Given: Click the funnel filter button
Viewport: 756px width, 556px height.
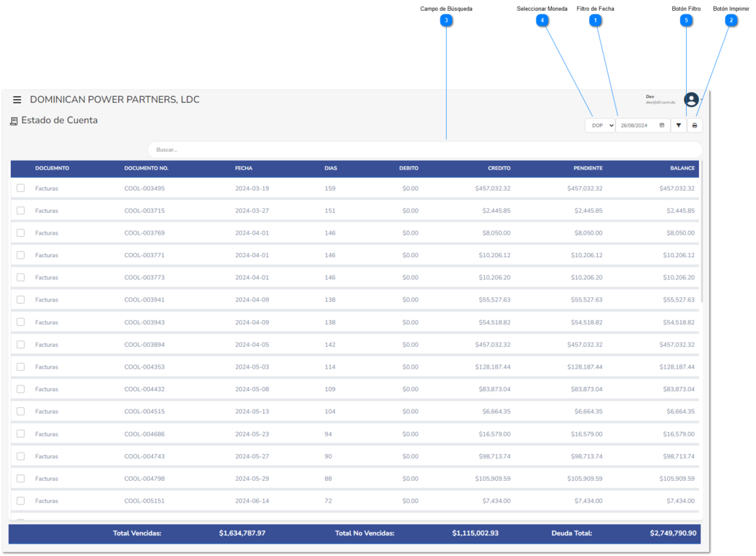Looking at the screenshot, I should click(679, 125).
